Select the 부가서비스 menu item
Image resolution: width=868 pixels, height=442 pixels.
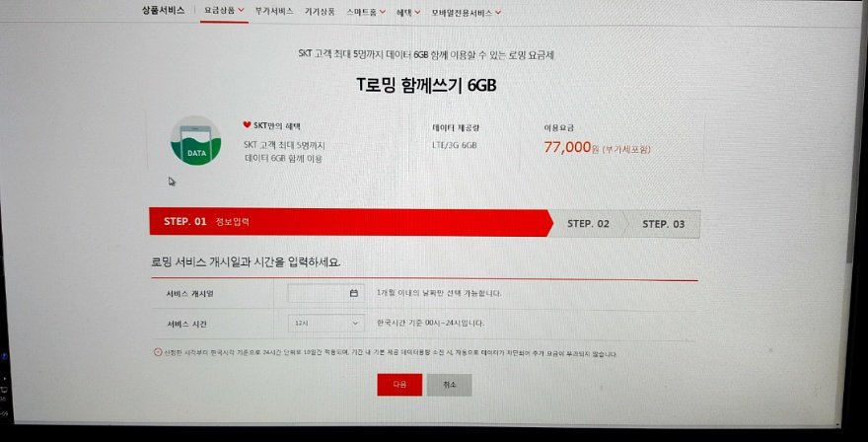pyautogui.click(x=274, y=11)
